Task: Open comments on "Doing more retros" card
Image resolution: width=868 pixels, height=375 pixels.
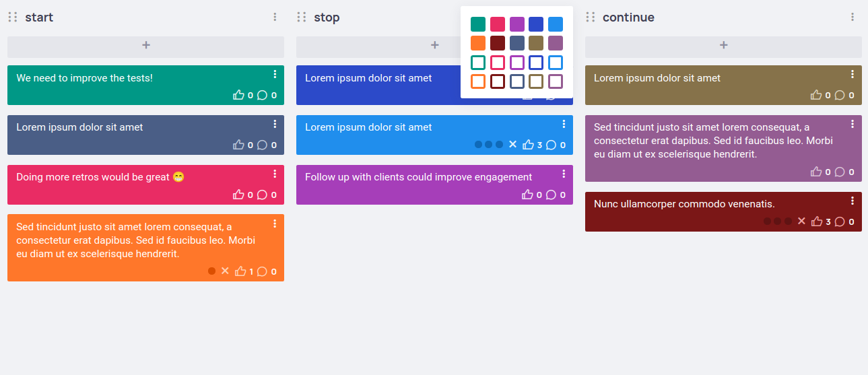Action: coord(262,195)
